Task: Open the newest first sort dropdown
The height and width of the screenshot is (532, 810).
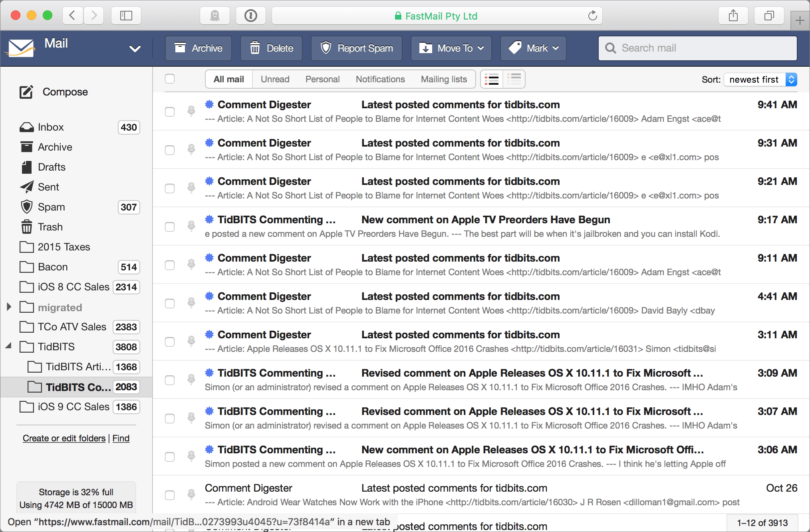Action: click(x=759, y=79)
